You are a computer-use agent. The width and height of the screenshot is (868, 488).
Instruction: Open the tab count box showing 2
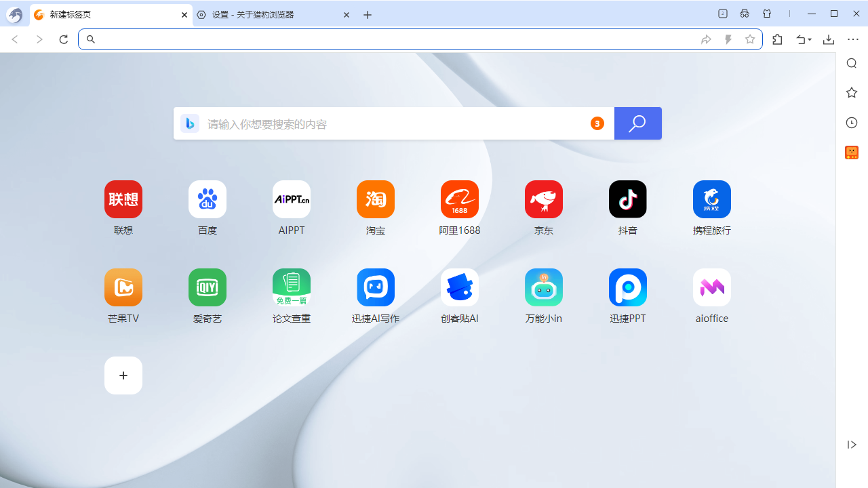pyautogui.click(x=722, y=14)
